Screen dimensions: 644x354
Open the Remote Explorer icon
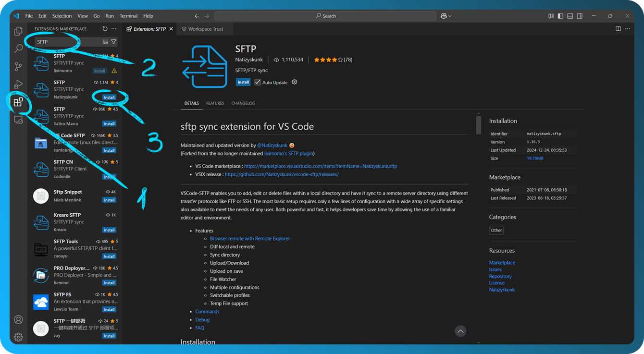click(18, 120)
